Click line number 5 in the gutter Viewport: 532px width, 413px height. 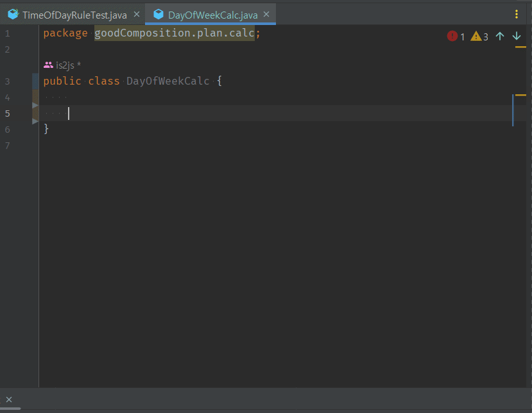tap(8, 114)
